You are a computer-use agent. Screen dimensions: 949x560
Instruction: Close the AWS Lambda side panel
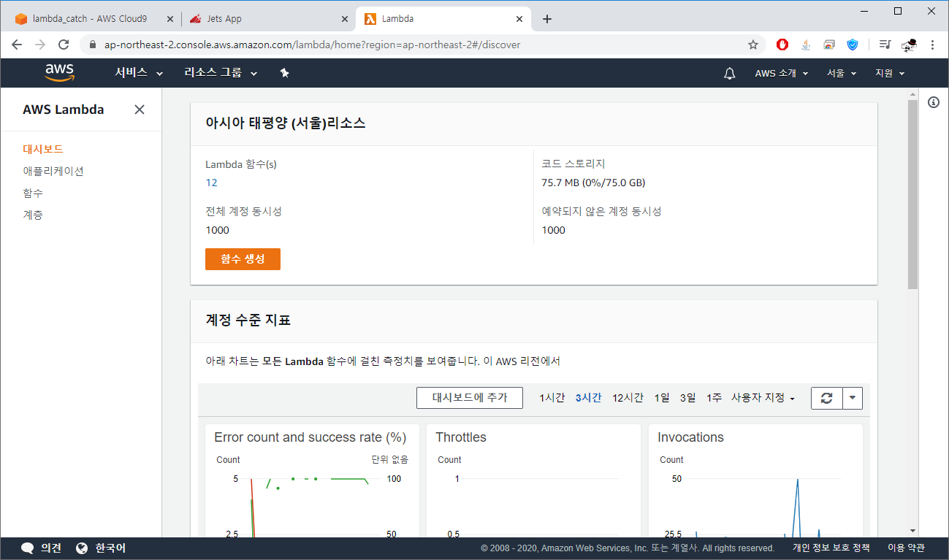[140, 110]
